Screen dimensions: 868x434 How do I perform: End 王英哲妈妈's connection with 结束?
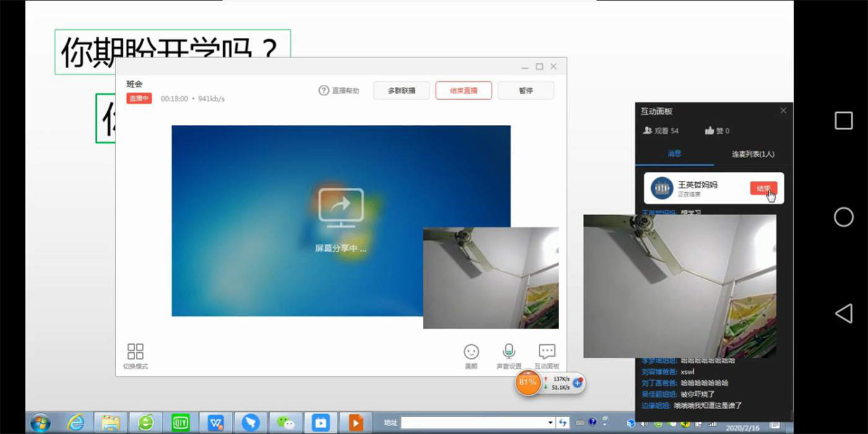[763, 188]
